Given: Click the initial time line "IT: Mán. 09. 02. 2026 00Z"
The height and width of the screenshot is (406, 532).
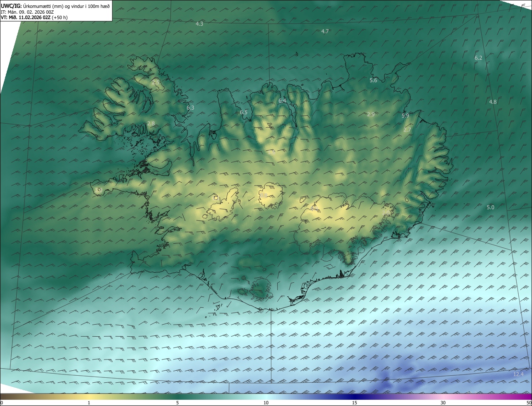Looking at the screenshot, I should coord(27,12).
